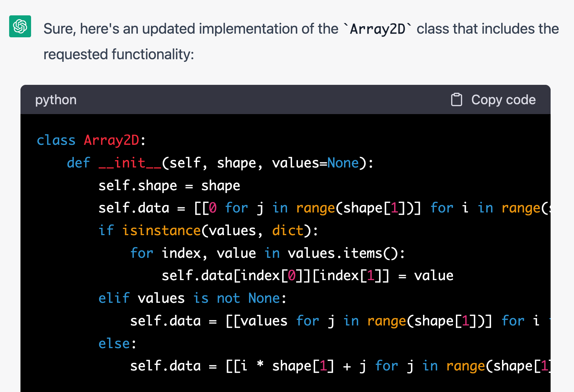Click the line 'self.data[index[0]][index[1]] = value'

307,275
